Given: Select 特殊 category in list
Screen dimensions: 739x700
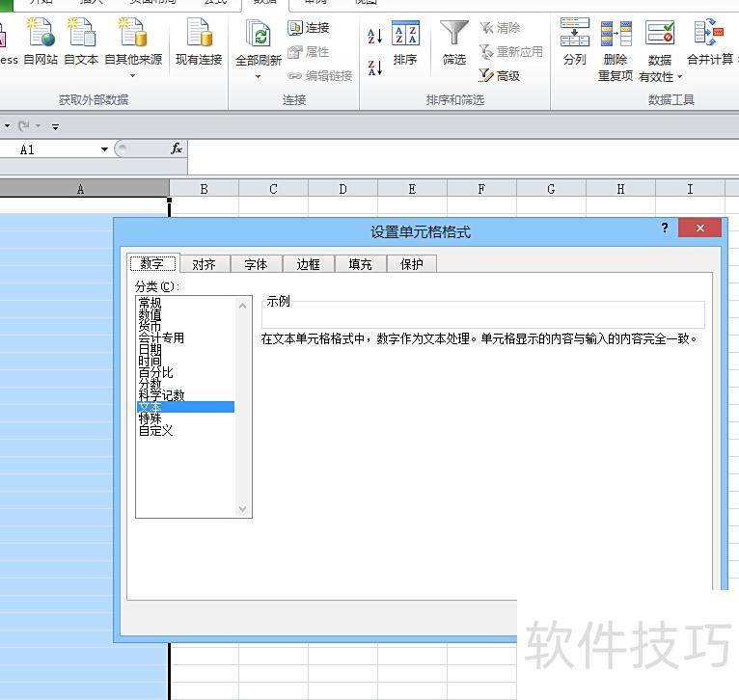Looking at the screenshot, I should (185, 418).
